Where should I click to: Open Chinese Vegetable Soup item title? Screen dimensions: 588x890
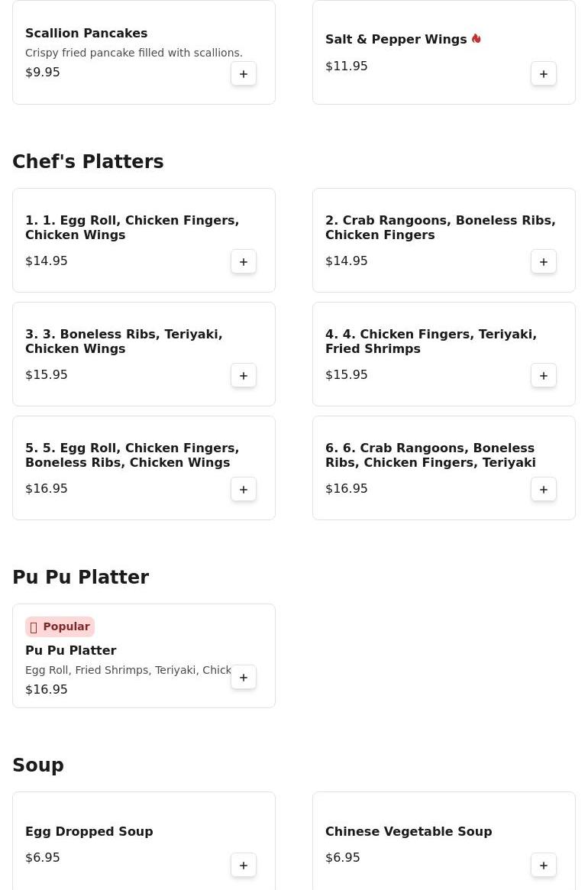[x=409, y=831]
